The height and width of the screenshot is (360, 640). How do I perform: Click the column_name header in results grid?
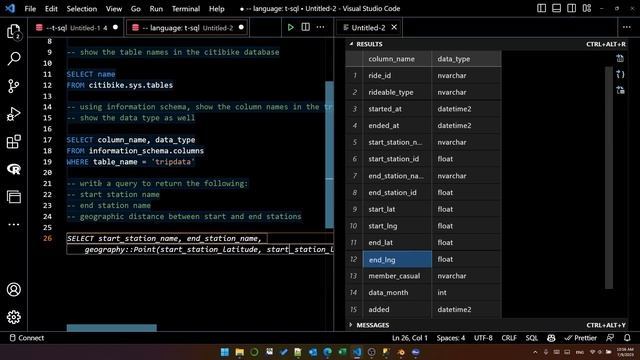(x=397, y=59)
